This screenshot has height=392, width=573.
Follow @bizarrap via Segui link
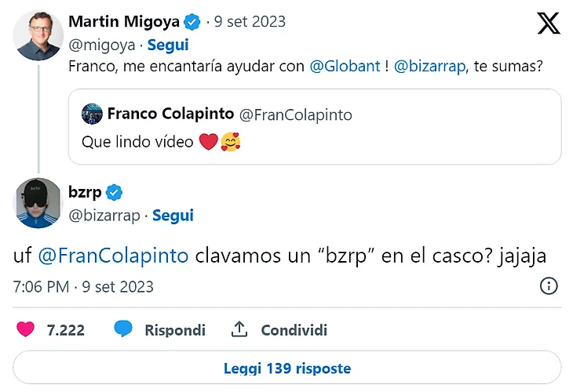[173, 216]
